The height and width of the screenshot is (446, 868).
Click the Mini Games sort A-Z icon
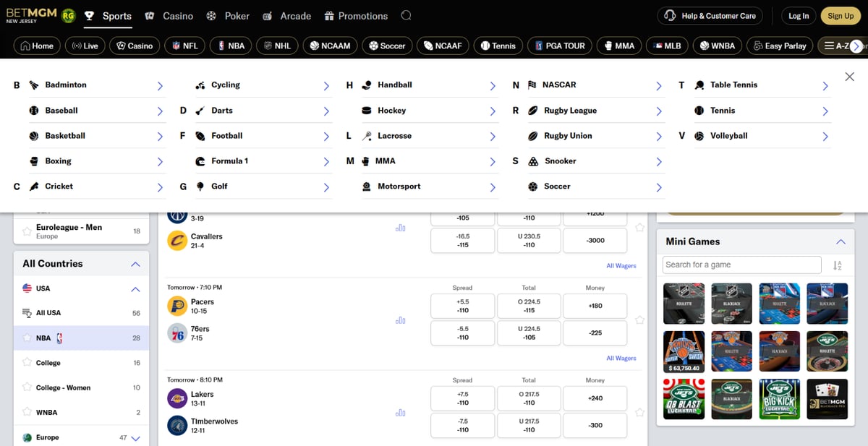pos(838,265)
